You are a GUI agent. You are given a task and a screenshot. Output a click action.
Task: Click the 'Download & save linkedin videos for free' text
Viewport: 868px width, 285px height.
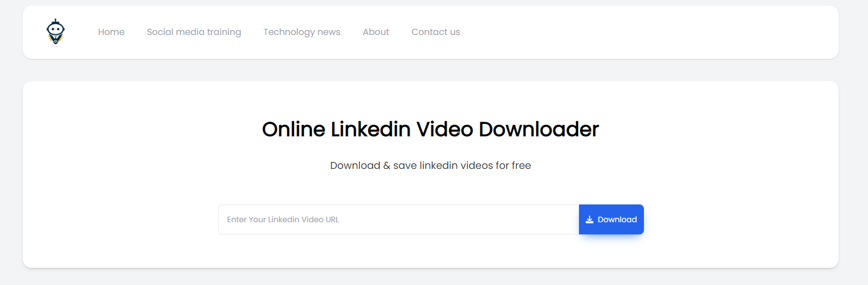[430, 166]
